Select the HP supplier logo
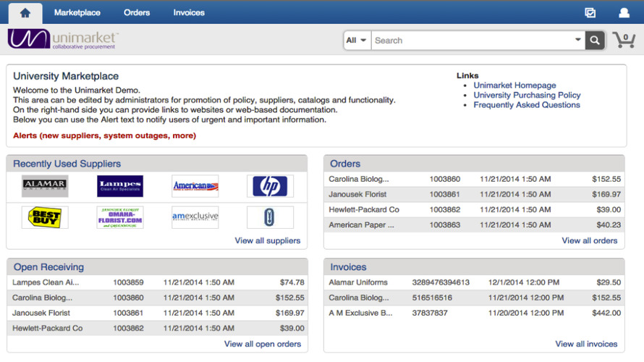Viewport: 644px width, 362px height. click(x=270, y=186)
